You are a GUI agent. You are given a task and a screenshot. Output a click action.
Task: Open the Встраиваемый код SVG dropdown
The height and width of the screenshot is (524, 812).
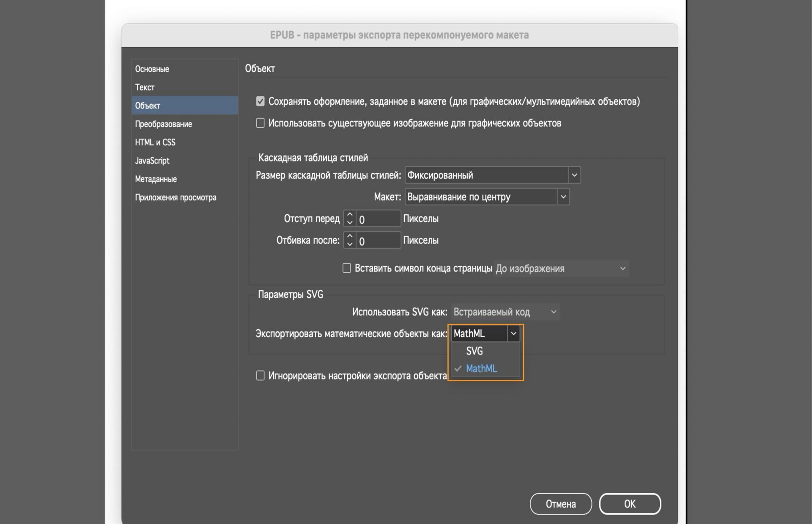click(x=505, y=312)
